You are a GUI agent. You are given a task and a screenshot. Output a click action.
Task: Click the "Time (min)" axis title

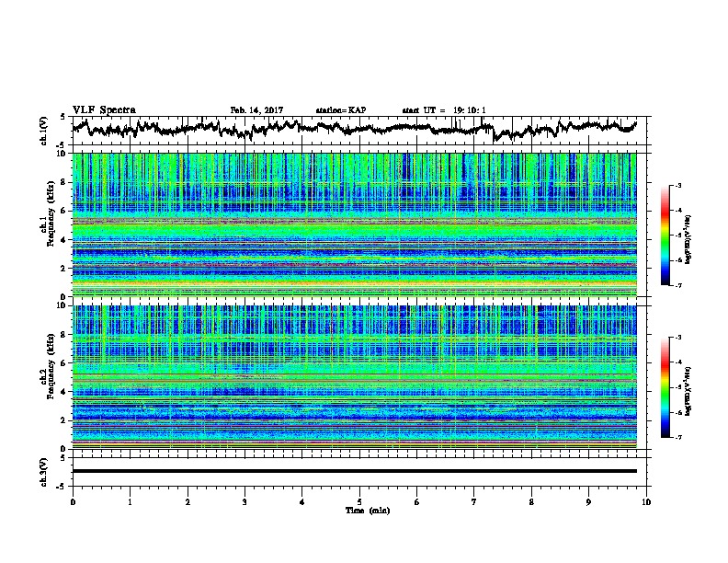tap(368, 511)
